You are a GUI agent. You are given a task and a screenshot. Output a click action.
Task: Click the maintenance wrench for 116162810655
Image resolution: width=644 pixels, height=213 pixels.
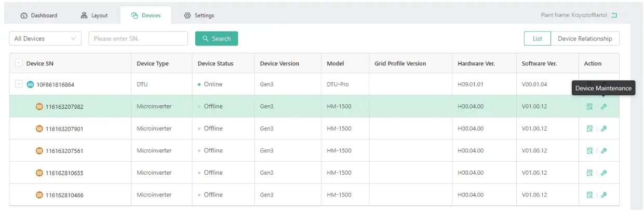[603, 173]
